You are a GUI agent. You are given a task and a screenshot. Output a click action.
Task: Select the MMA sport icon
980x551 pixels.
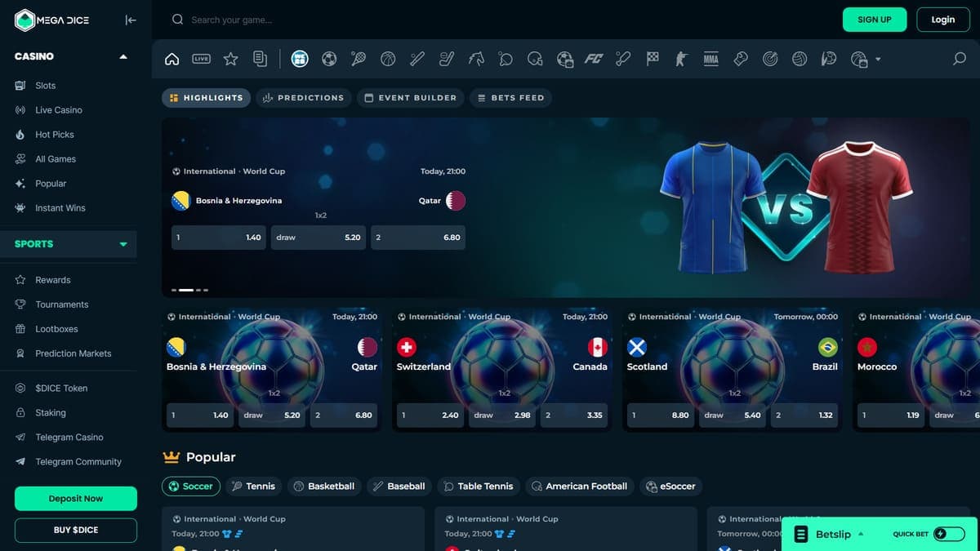coord(711,59)
